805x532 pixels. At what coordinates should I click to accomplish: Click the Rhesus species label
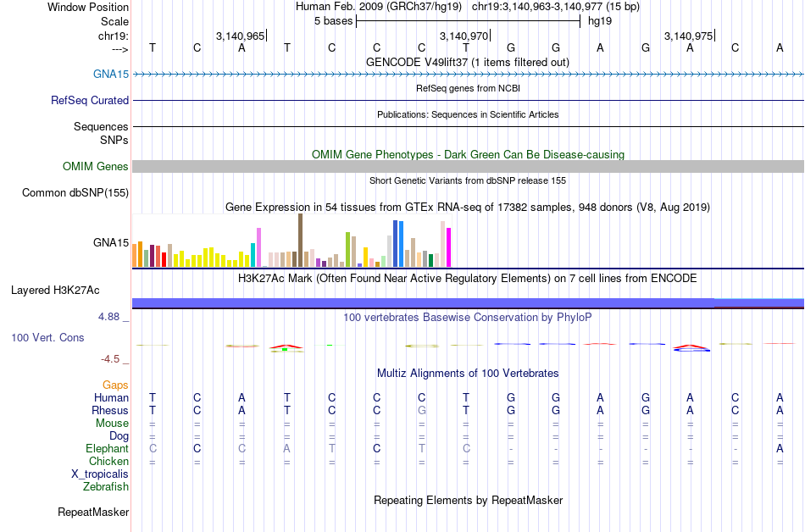tap(110, 410)
